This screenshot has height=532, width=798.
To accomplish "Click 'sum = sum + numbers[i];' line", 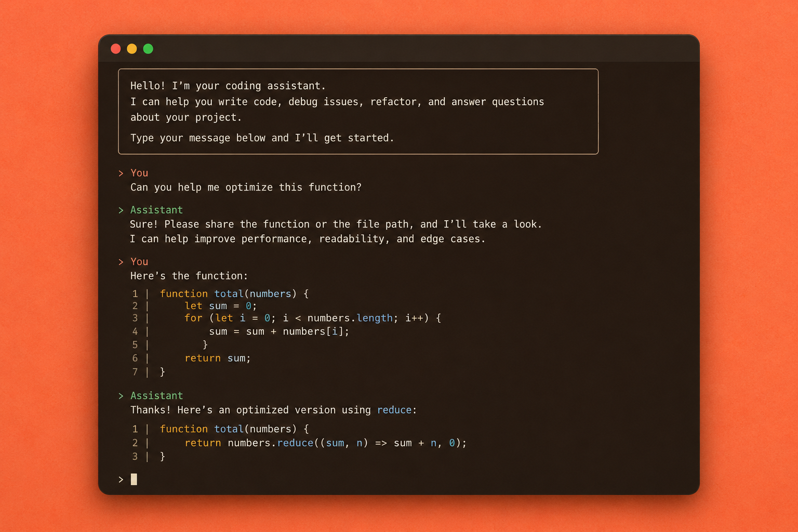I will click(279, 331).
